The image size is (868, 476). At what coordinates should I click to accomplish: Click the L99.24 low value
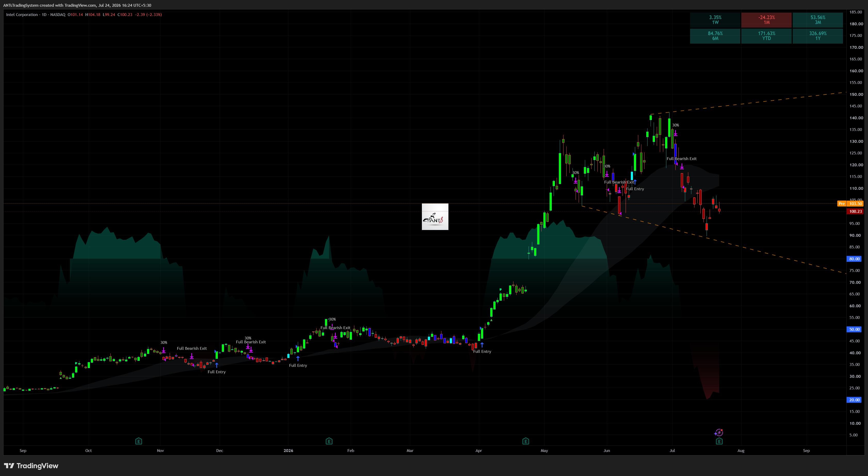pyautogui.click(x=109, y=14)
